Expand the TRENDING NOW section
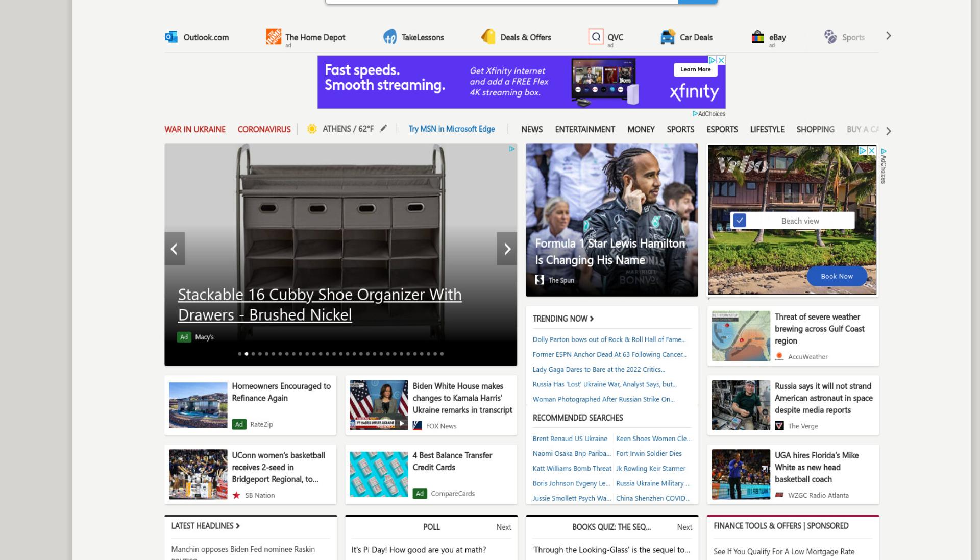The image size is (980, 560). [x=563, y=319]
